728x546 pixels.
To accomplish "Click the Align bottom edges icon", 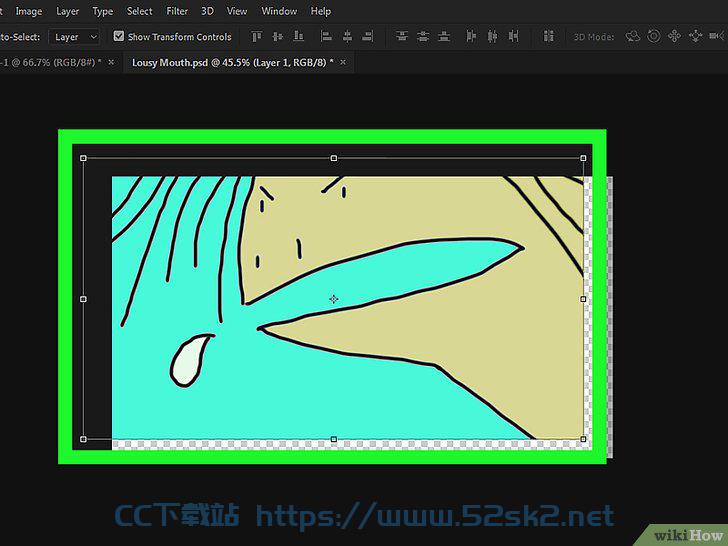I will pos(298,36).
